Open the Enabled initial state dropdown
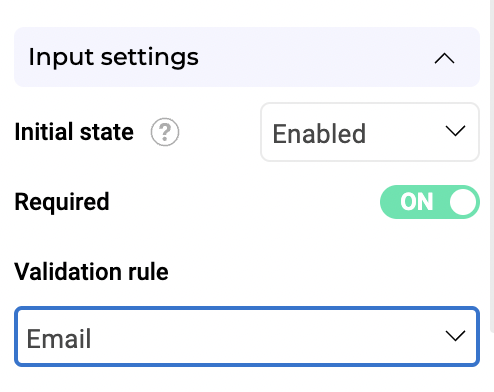Viewport: 494px width, 392px height. click(370, 132)
